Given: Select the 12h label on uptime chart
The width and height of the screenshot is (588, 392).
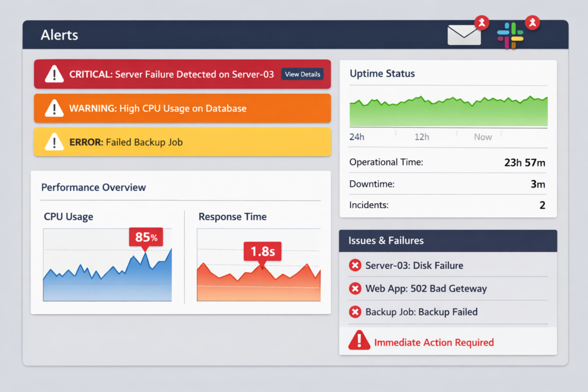Looking at the screenshot, I should coord(422,137).
